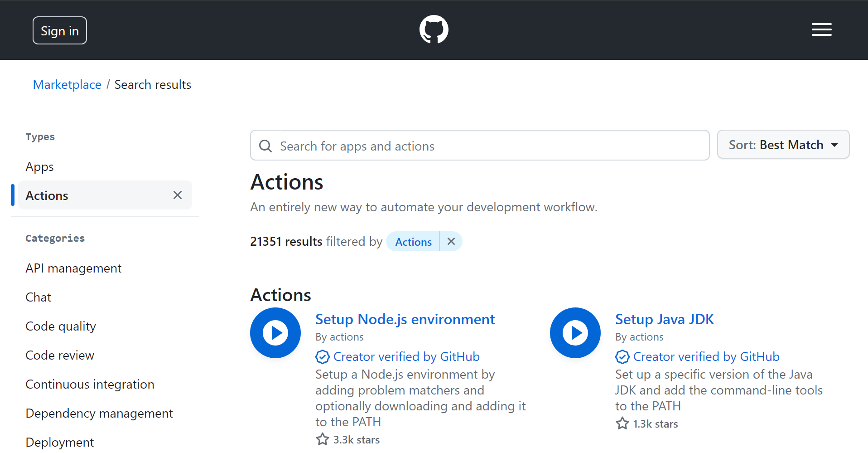Open Setup Node.js environment link
The width and height of the screenshot is (868, 453).
pos(405,319)
